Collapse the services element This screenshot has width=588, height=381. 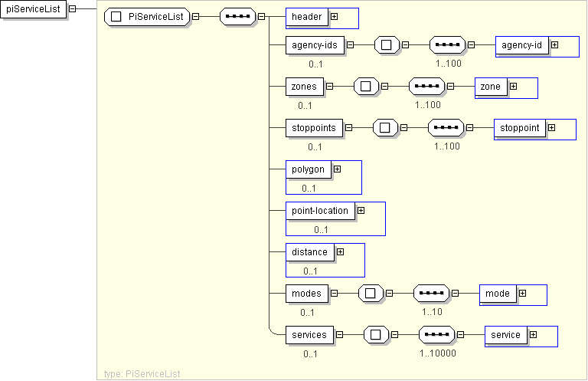(339, 334)
